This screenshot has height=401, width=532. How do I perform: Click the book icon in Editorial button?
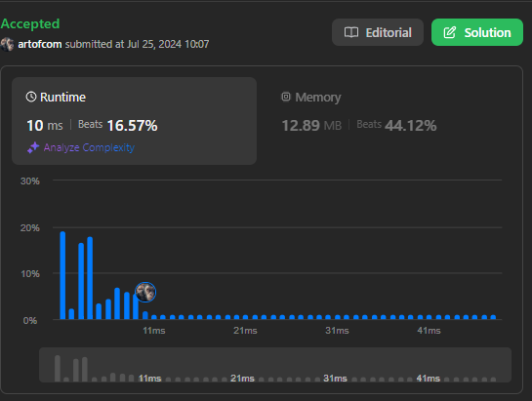(351, 32)
